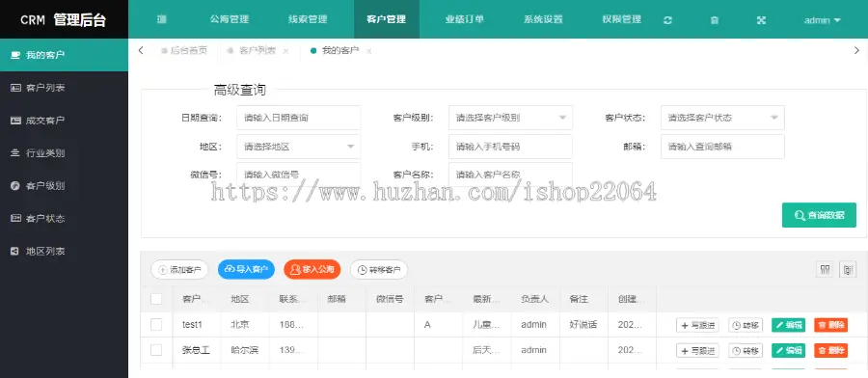The height and width of the screenshot is (378, 868).
Task: Click 转移 for 张总工 row
Action: click(x=746, y=350)
